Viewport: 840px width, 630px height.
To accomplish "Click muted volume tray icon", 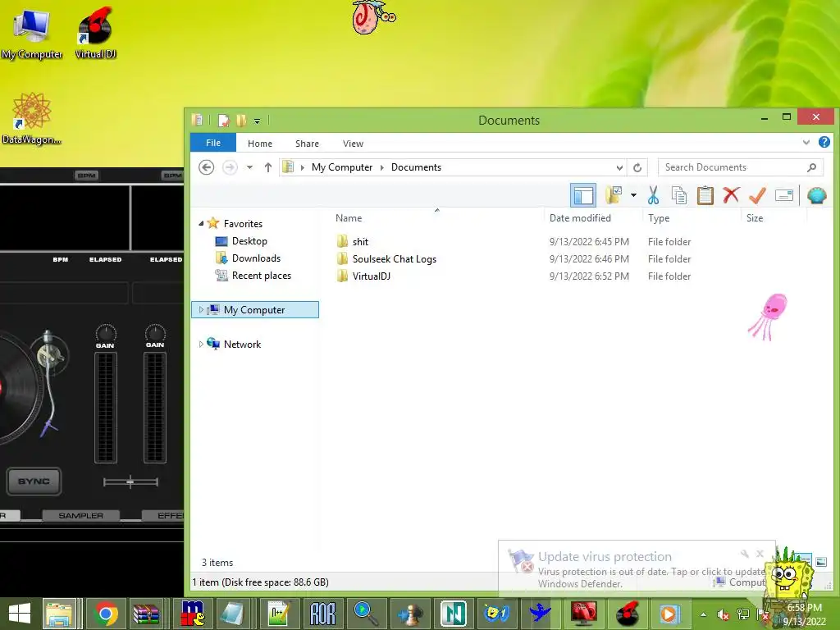I will pyautogui.click(x=723, y=614).
